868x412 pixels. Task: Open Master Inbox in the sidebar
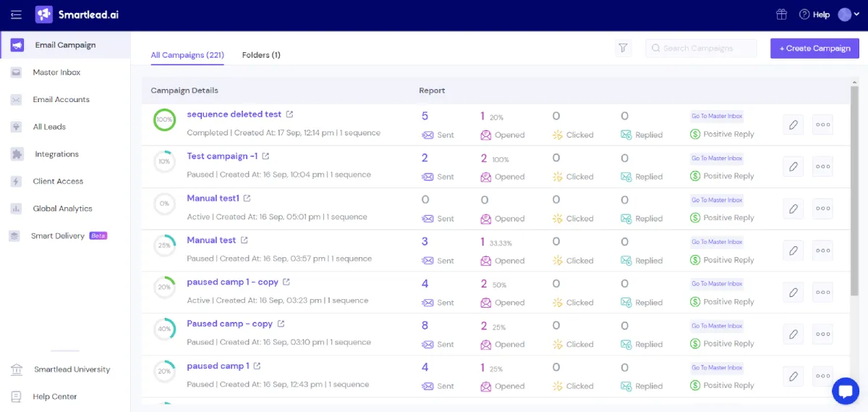(56, 72)
